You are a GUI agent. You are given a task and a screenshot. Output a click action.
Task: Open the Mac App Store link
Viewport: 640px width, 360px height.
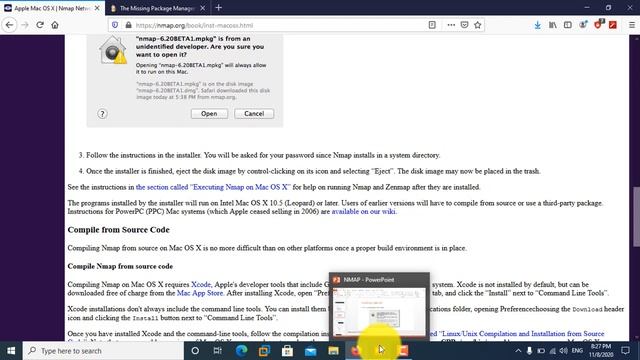point(200,293)
